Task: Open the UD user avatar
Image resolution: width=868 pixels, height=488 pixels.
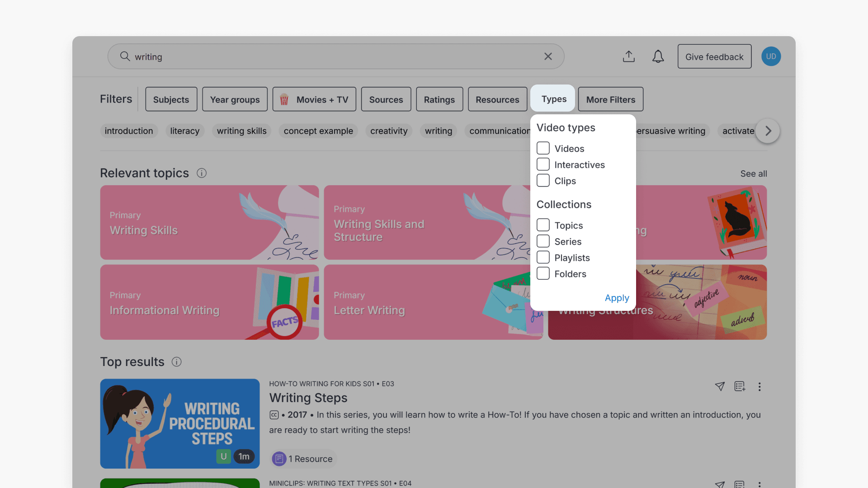Action: [771, 56]
